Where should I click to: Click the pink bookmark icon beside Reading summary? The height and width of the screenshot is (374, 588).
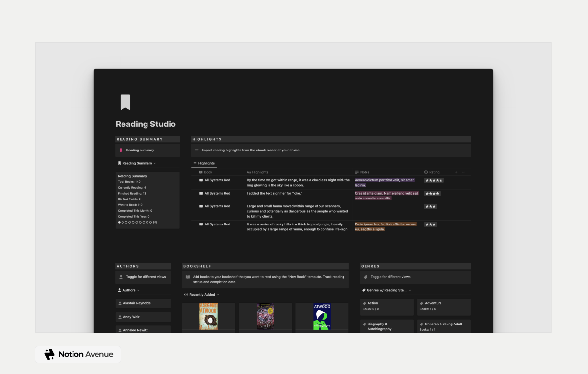[x=121, y=150]
